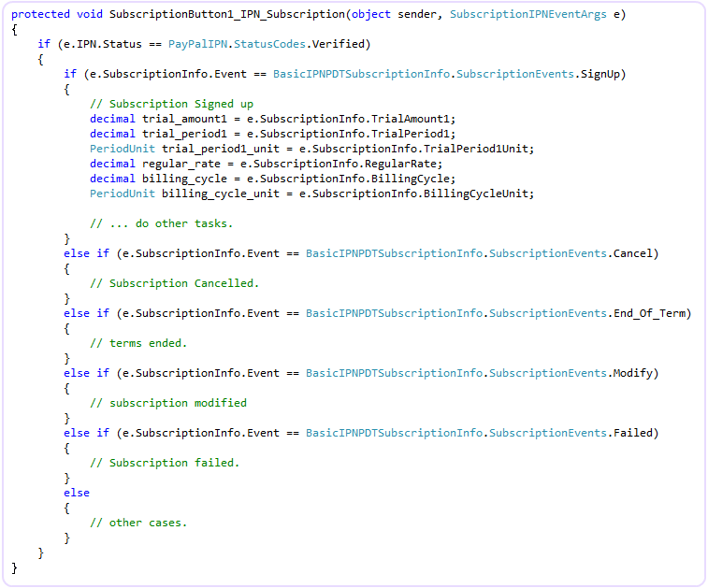Image resolution: width=708 pixels, height=588 pixels.
Task: Click the regular_rate variable declaration
Action: coord(181,164)
